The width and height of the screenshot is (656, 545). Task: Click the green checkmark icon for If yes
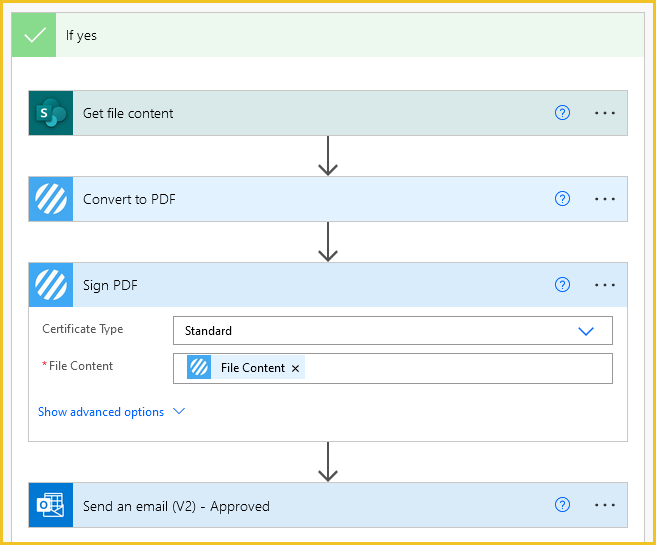click(x=34, y=35)
